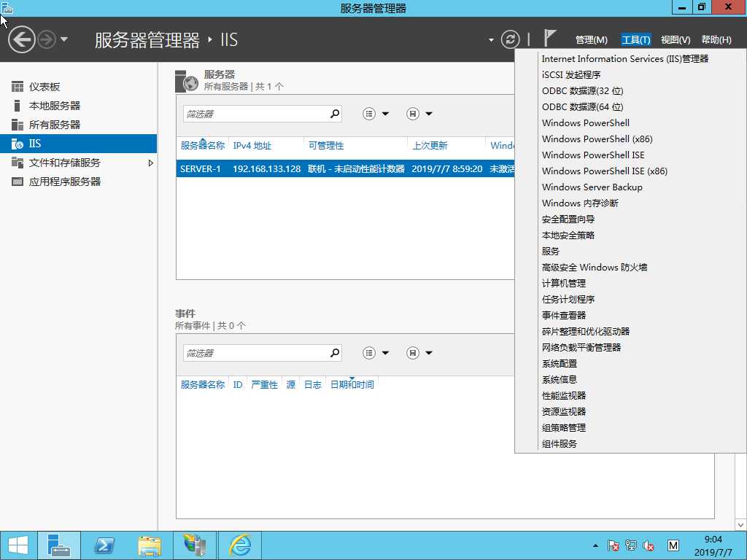Open Server Manager taskbar icon
Image resolution: width=747 pixels, height=560 pixels.
click(59, 545)
